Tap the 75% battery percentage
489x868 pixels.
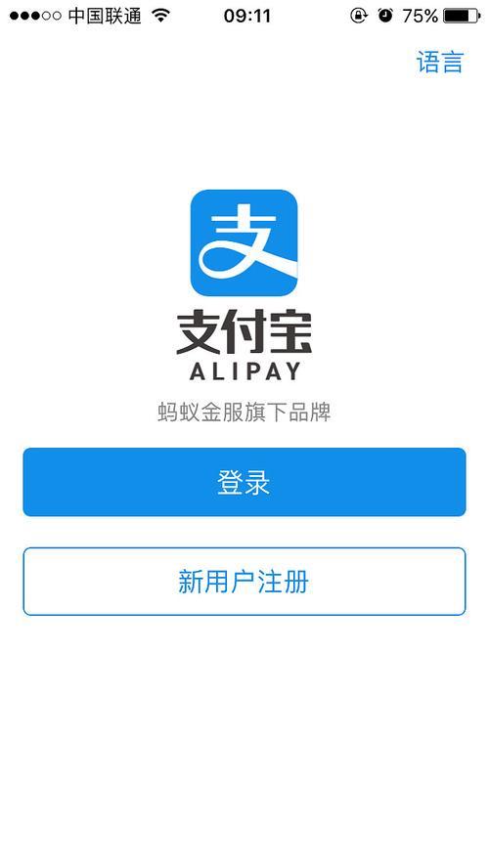click(421, 16)
